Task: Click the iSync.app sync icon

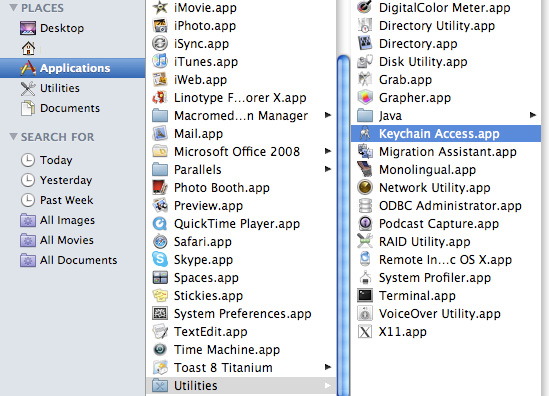Action: [160, 43]
